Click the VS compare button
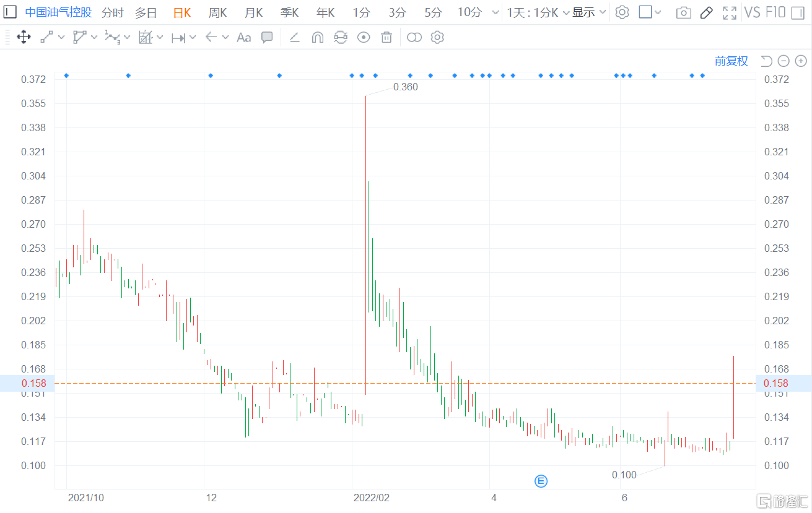The image size is (812, 513). point(752,12)
